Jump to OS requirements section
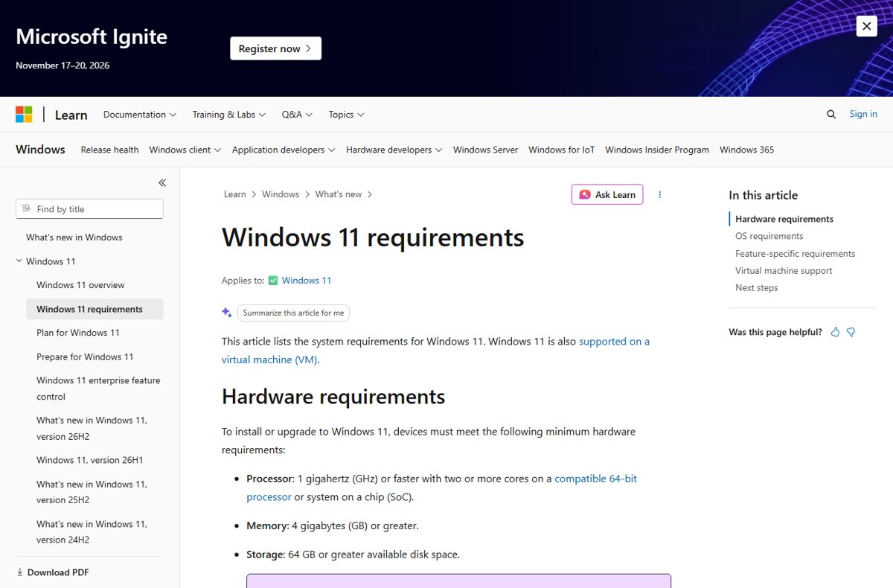This screenshot has width=893, height=588. [769, 236]
